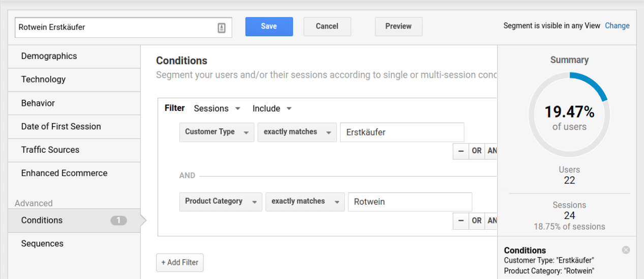Click the minus button for Customer Type condition
Image resolution: width=644 pixels, height=279 pixels.
pyautogui.click(x=461, y=151)
